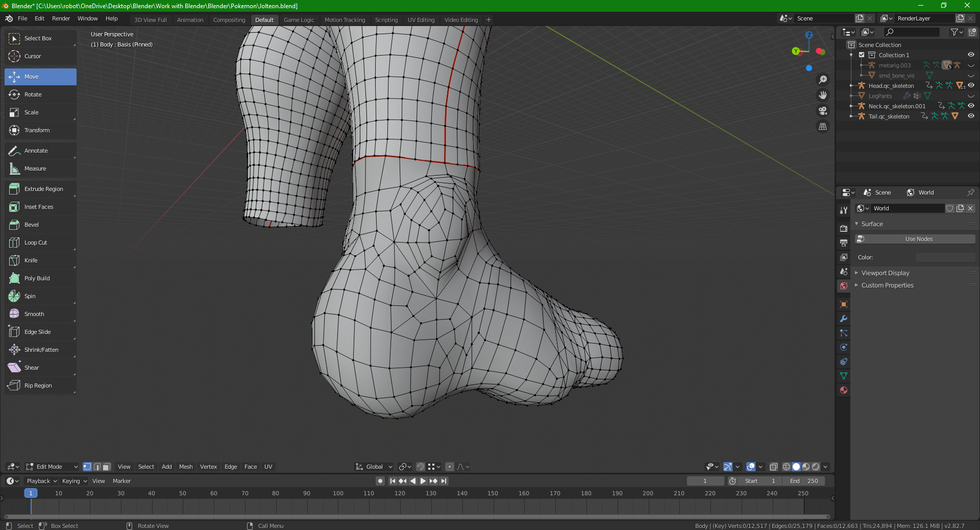
Task: Activate the Spin tool
Action: point(40,296)
